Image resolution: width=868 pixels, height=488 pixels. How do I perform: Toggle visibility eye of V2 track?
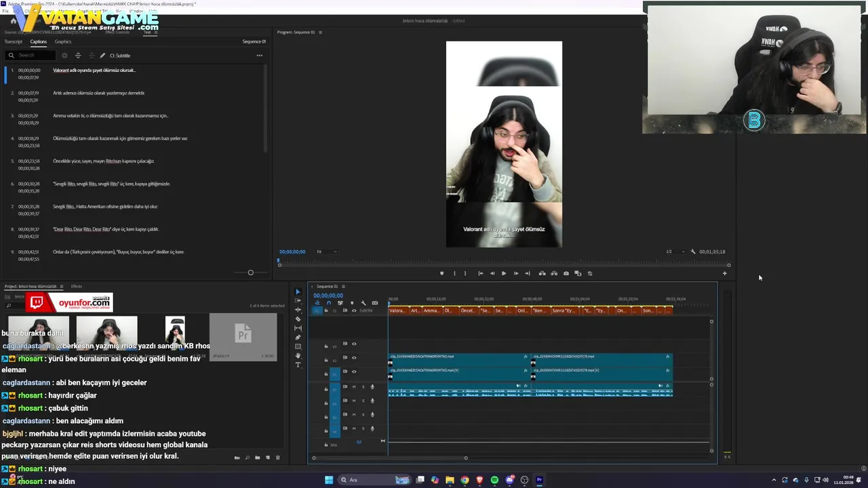pyautogui.click(x=353, y=358)
